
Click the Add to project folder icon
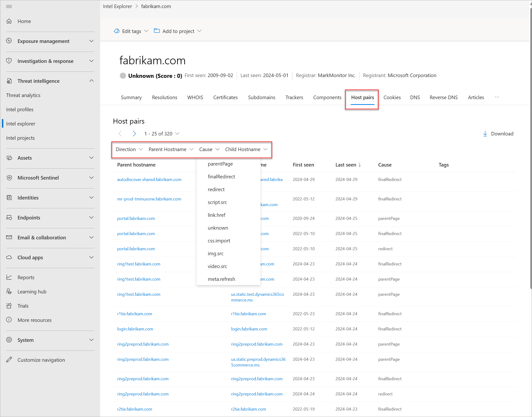(157, 31)
